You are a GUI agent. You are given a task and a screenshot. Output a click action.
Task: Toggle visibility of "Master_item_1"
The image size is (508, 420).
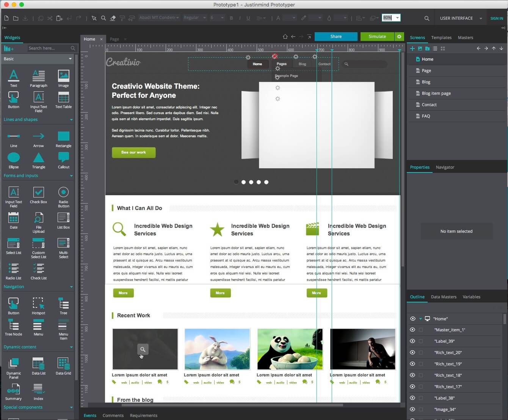coord(412,330)
